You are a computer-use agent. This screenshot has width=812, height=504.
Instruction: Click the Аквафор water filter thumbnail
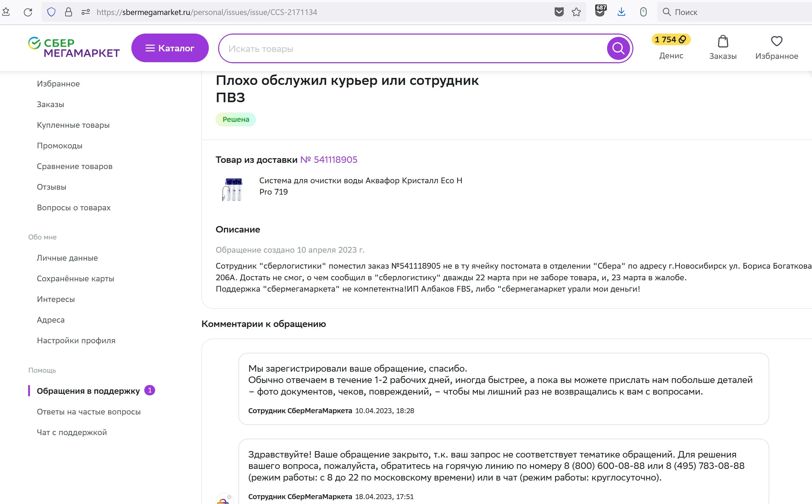point(232,189)
